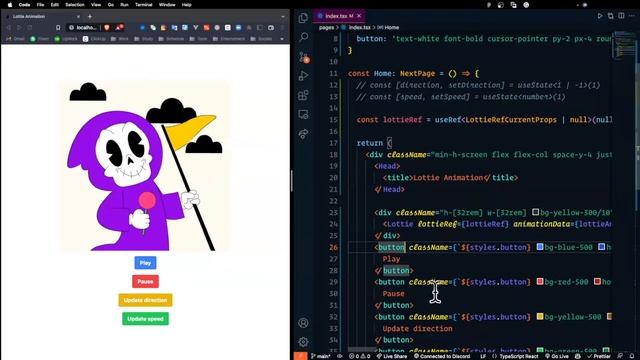Open the Run menu
The height and width of the screenshot is (360, 640).
[124, 4]
